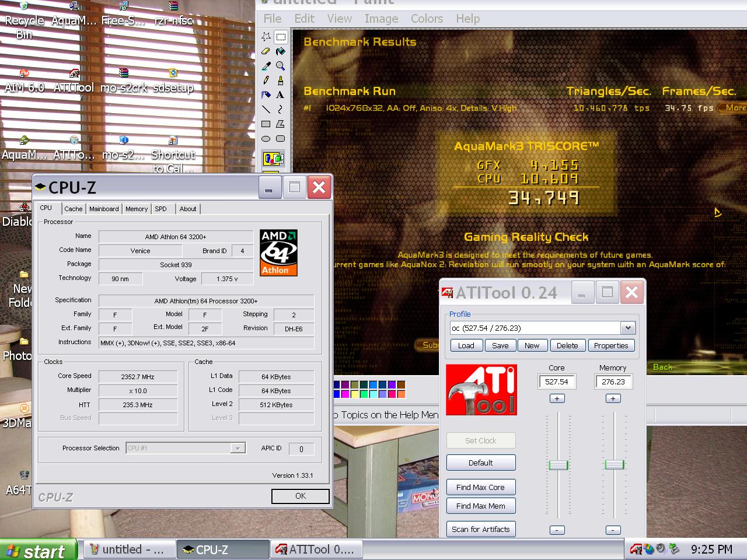This screenshot has height=560, width=747.
Task: Open the View menu in Paint
Action: [339, 19]
